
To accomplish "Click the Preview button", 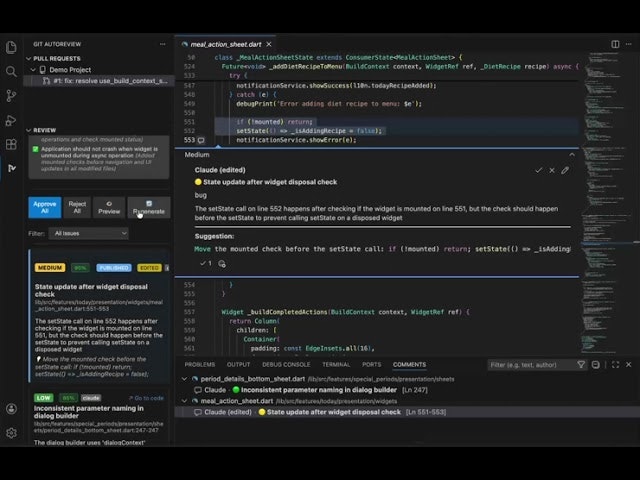I will coord(109,207).
